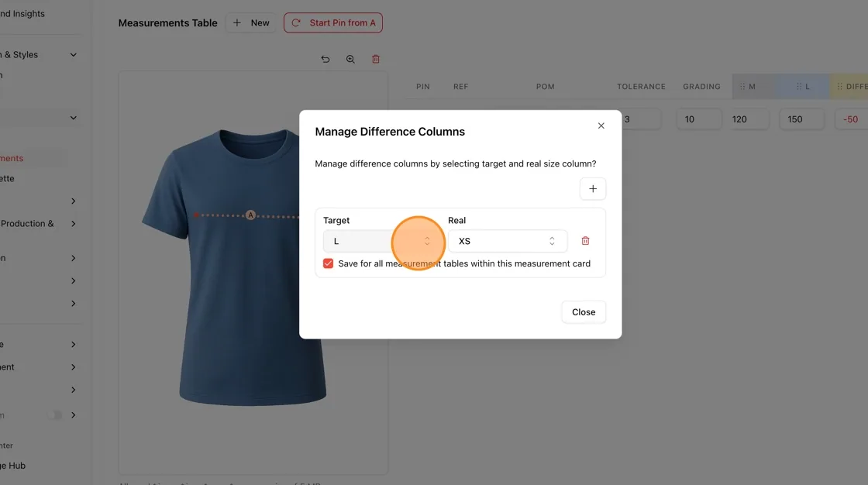Click the Difference column header
868x485 pixels.
(x=849, y=86)
